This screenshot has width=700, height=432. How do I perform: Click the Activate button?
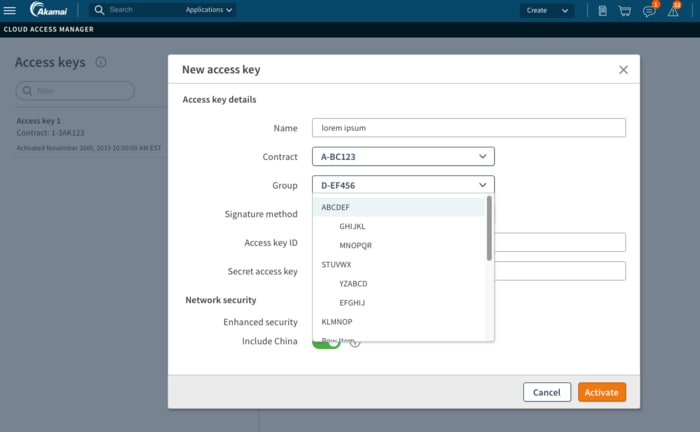point(601,392)
